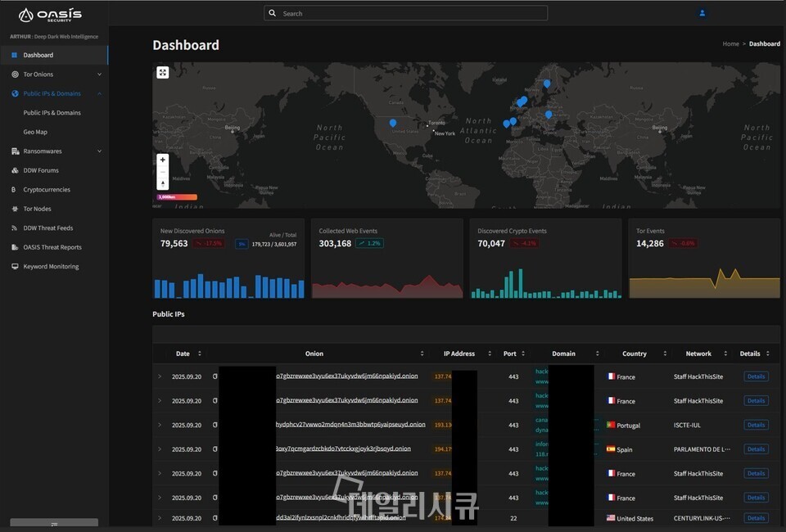Open Details for the Portugal row
This screenshot has height=532, width=786.
755,425
